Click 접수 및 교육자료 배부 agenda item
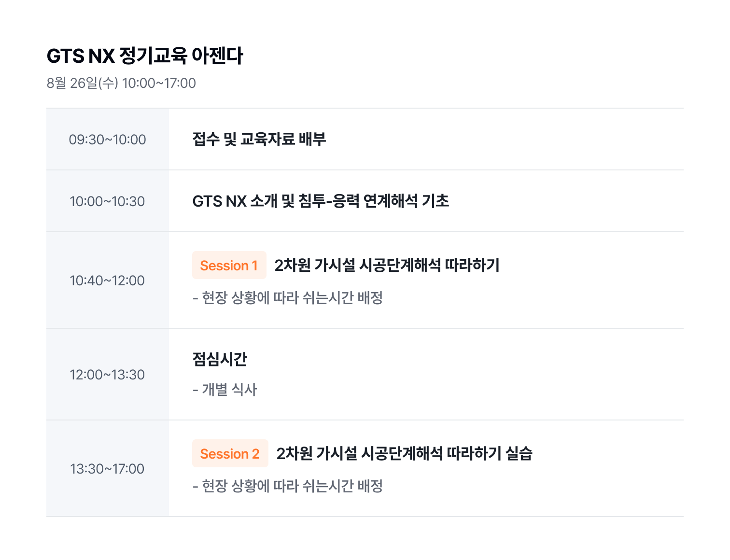 259,140
